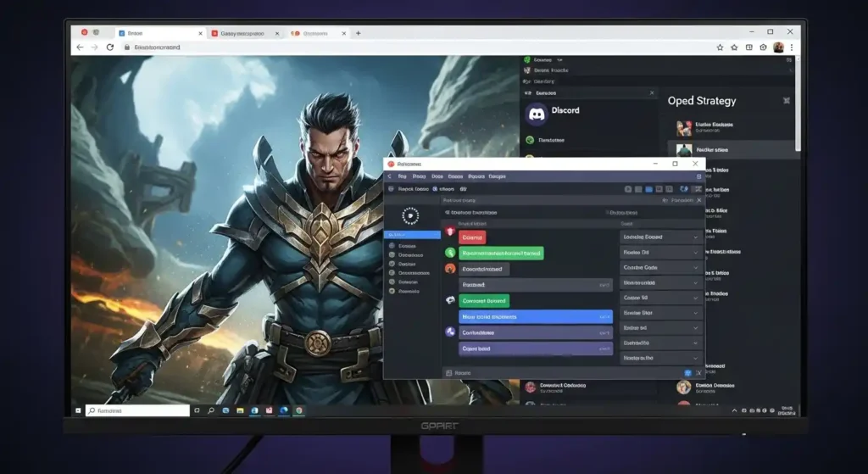
Task: Click the padlock icon in the address bar
Action: (127, 47)
